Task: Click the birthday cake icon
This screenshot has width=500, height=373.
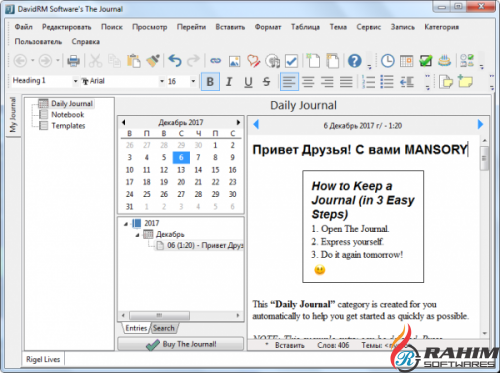Action: coord(445,61)
